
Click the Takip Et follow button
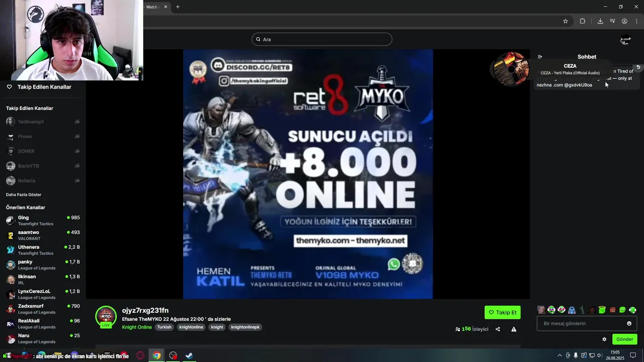pos(503,312)
